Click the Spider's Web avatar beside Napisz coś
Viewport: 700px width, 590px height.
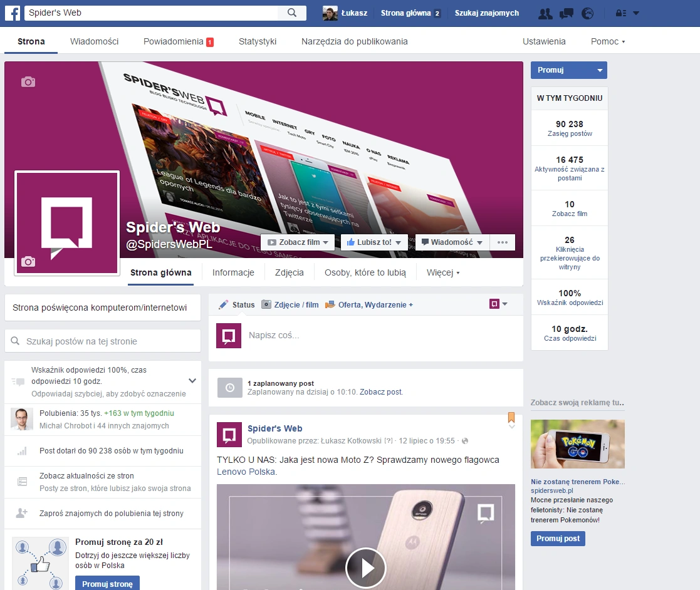click(x=229, y=336)
